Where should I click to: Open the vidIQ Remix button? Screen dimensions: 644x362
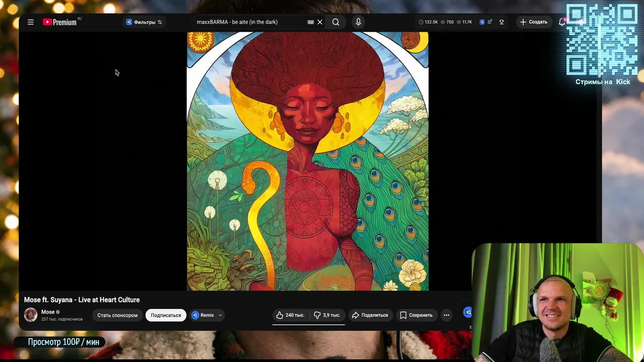[203, 315]
